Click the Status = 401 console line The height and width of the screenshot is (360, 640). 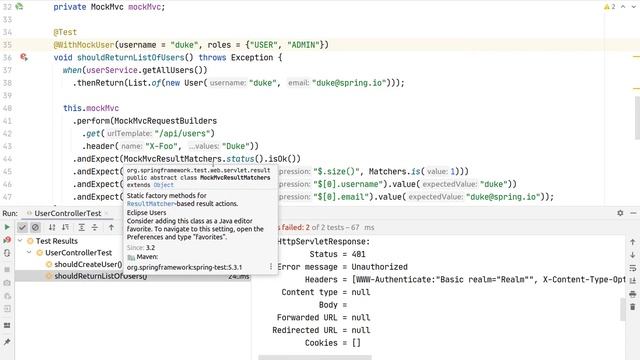(x=338, y=254)
